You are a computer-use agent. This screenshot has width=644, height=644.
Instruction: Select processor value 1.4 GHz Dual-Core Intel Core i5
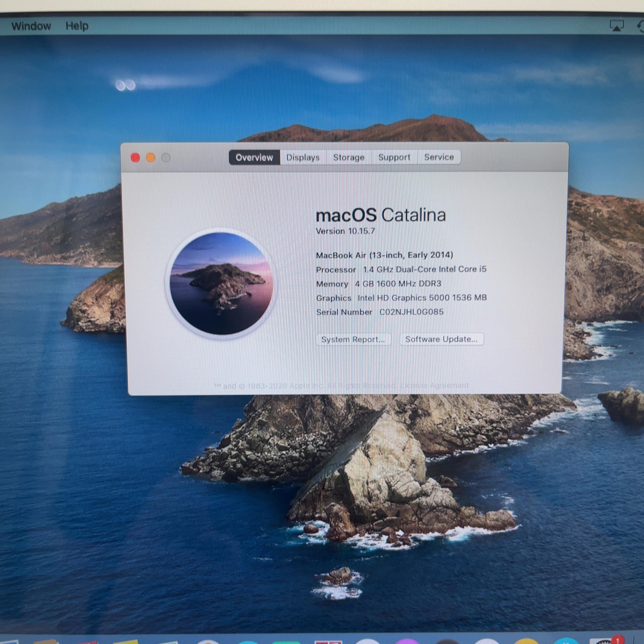425,269
